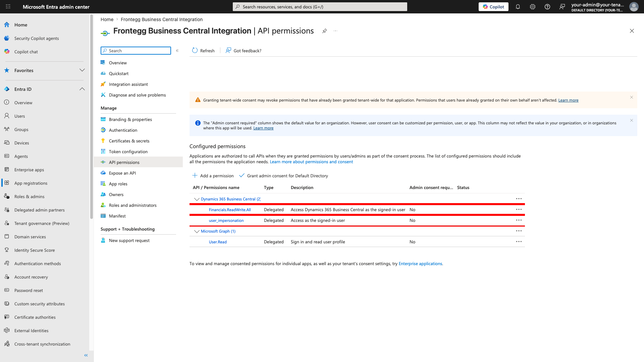Open options for user_impersonation row
The width and height of the screenshot is (644, 362).
[519, 220]
